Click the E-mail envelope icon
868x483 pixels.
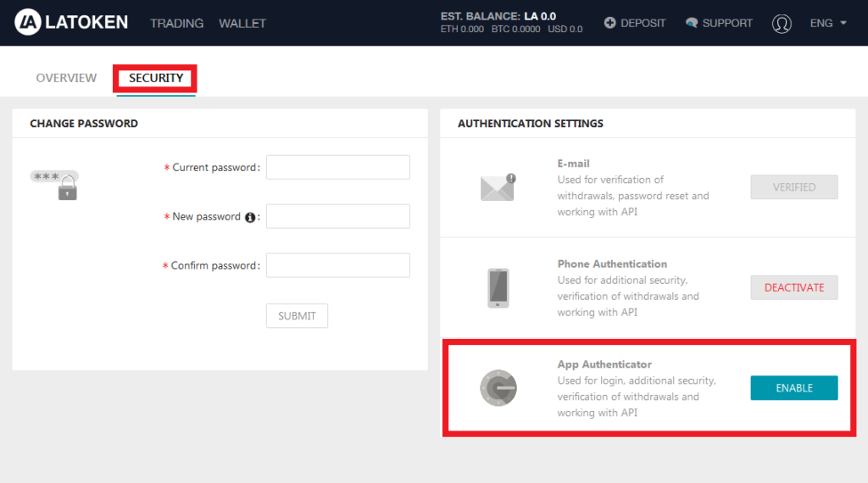coord(498,187)
